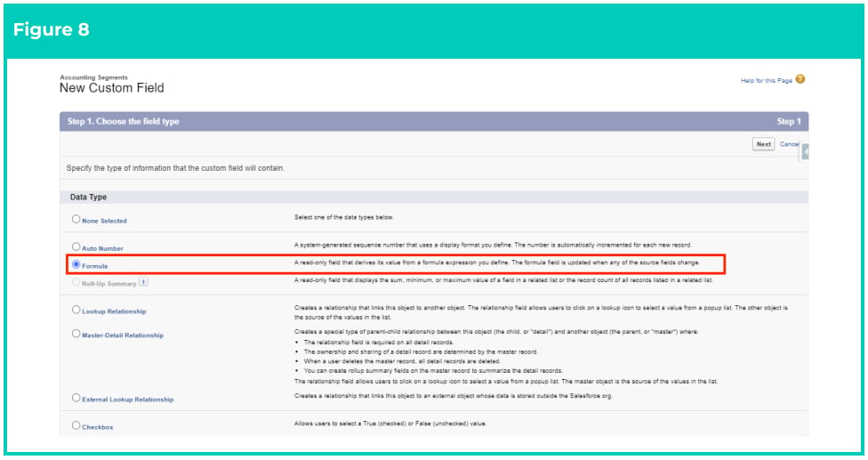Click the Master-Detail Relationship label
This screenshot has height=460, width=868.
[123, 335]
